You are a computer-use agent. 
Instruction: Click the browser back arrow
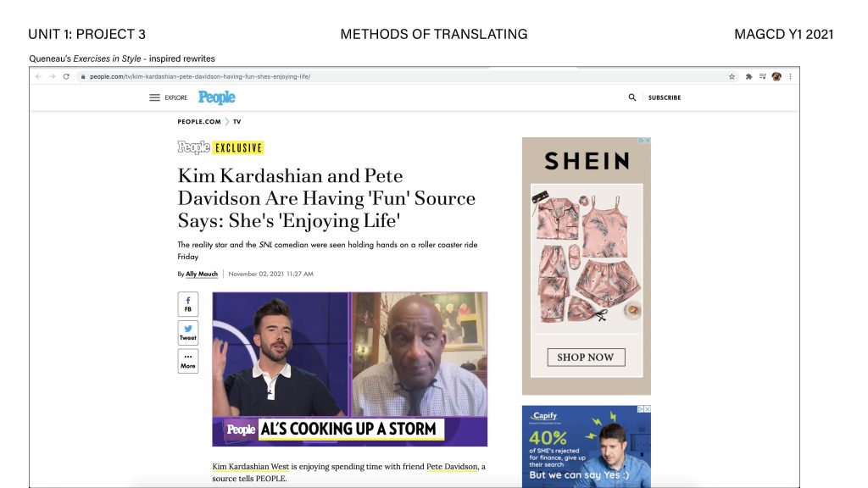click(x=38, y=76)
